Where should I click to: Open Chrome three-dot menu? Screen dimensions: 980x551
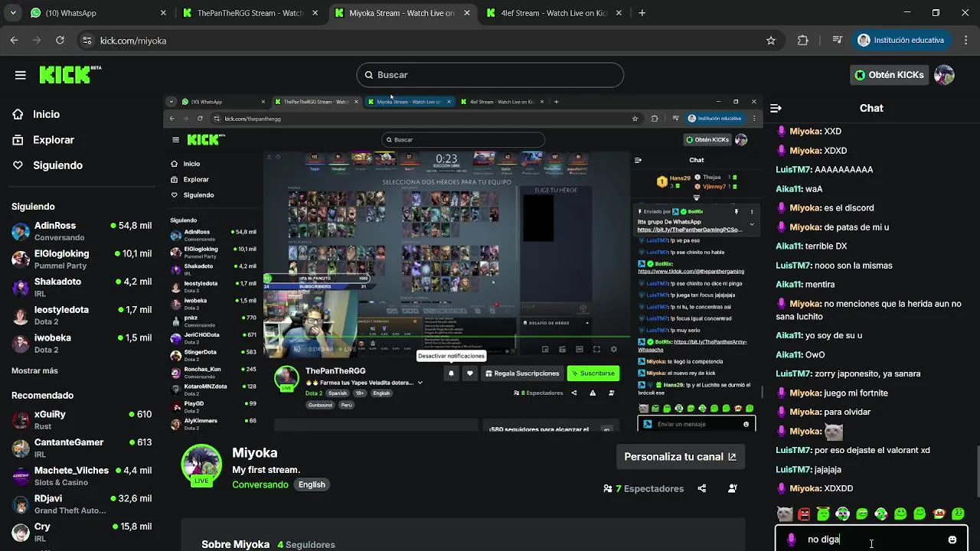pos(965,41)
